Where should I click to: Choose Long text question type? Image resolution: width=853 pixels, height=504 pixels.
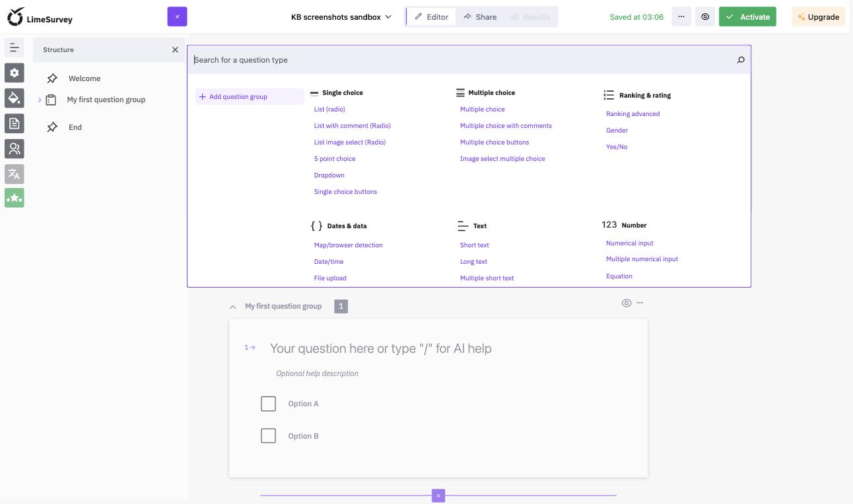click(x=474, y=262)
